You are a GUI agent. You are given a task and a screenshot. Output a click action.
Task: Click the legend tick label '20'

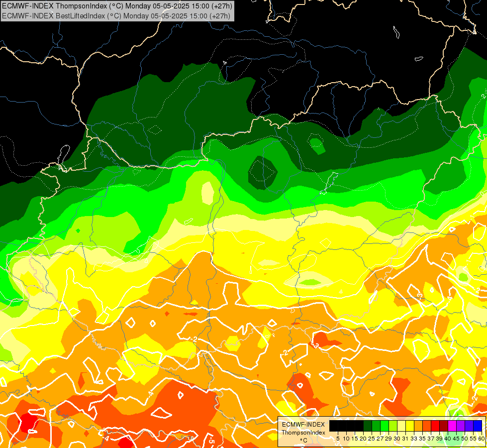pyautogui.click(x=363, y=439)
